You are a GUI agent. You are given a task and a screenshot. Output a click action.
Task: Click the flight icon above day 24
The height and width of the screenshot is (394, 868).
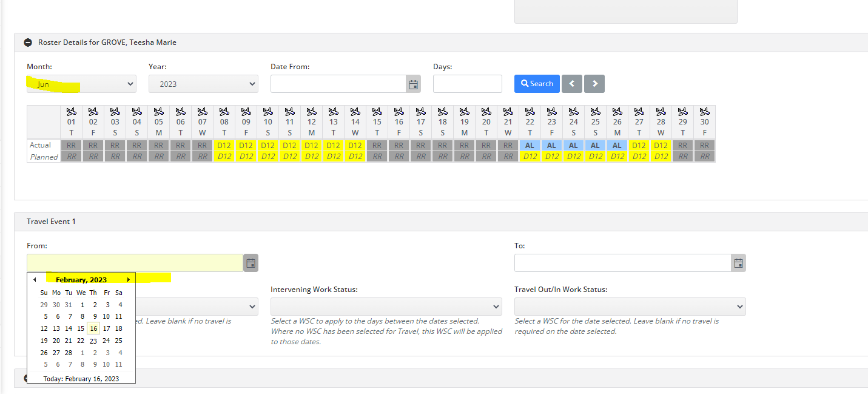point(574,112)
